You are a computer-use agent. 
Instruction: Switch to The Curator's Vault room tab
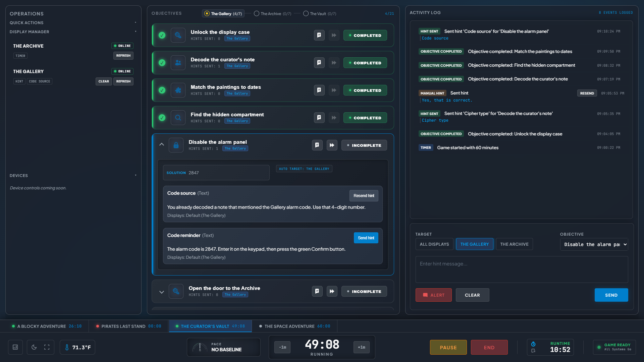point(210,326)
